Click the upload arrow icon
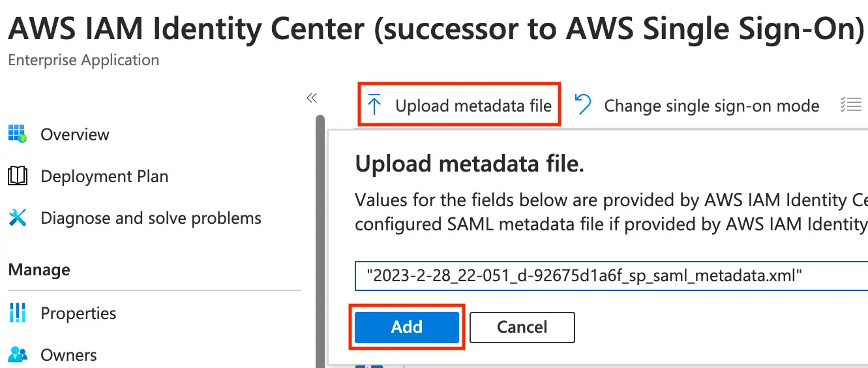Screen dimensions: 868x368 tap(374, 105)
